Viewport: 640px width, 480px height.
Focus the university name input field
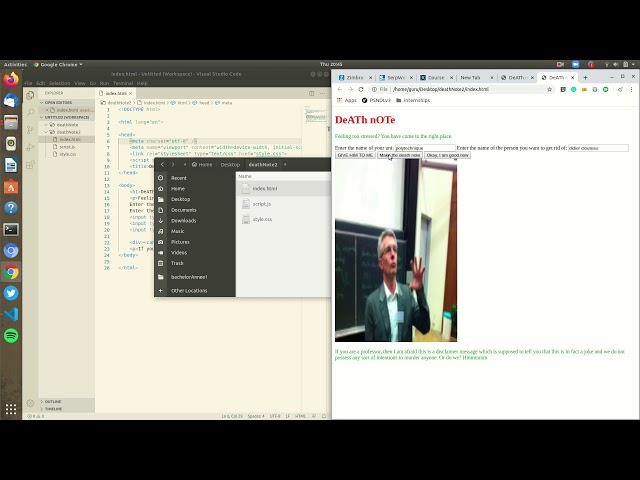click(x=425, y=148)
